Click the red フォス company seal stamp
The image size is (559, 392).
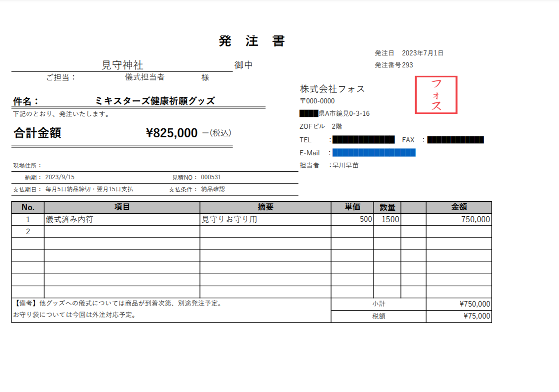point(436,95)
